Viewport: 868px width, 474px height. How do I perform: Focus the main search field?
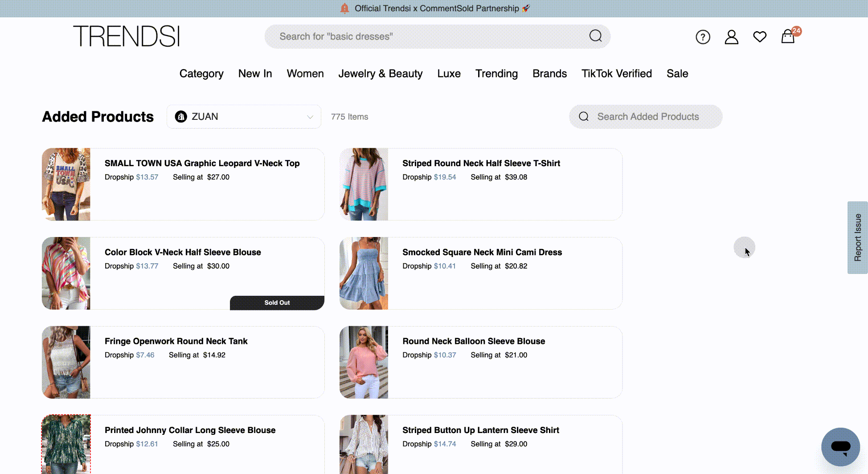tap(437, 37)
